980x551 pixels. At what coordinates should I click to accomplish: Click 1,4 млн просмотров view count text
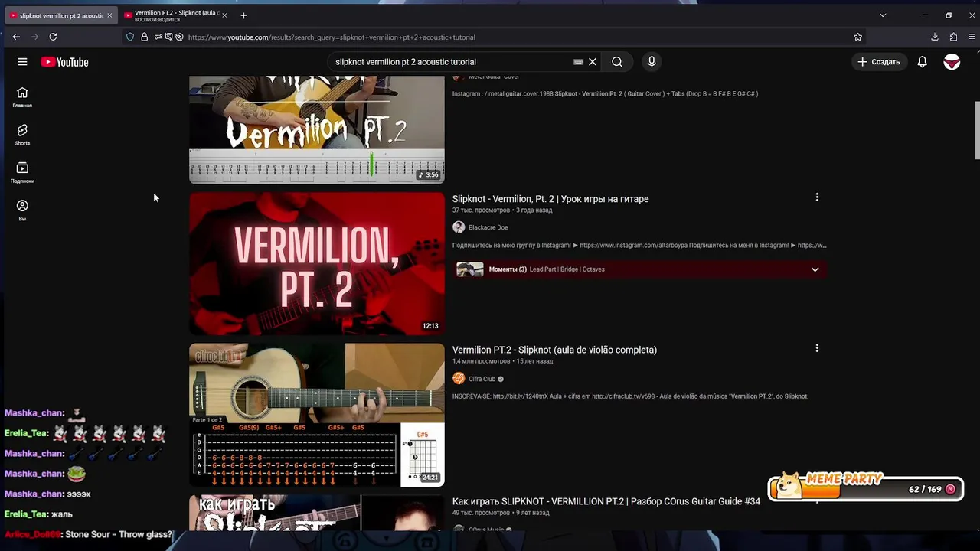coord(481,361)
